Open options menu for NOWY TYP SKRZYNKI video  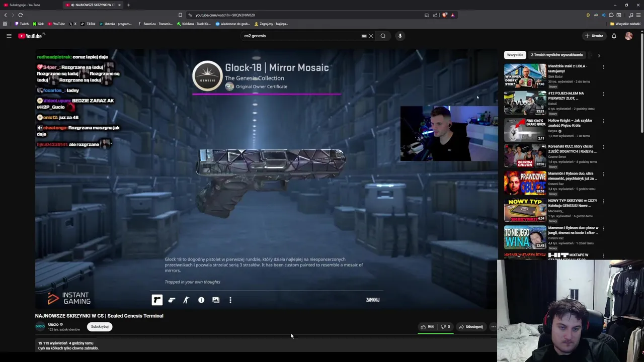coord(603,201)
